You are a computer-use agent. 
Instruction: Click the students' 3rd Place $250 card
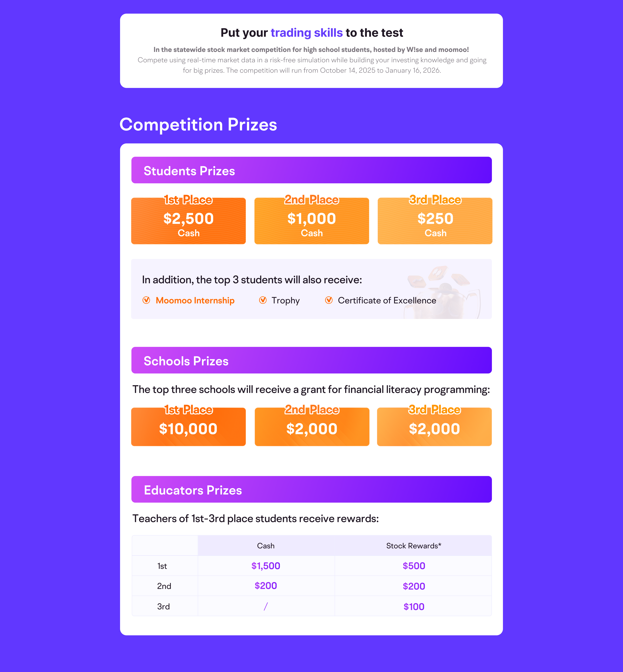(435, 221)
